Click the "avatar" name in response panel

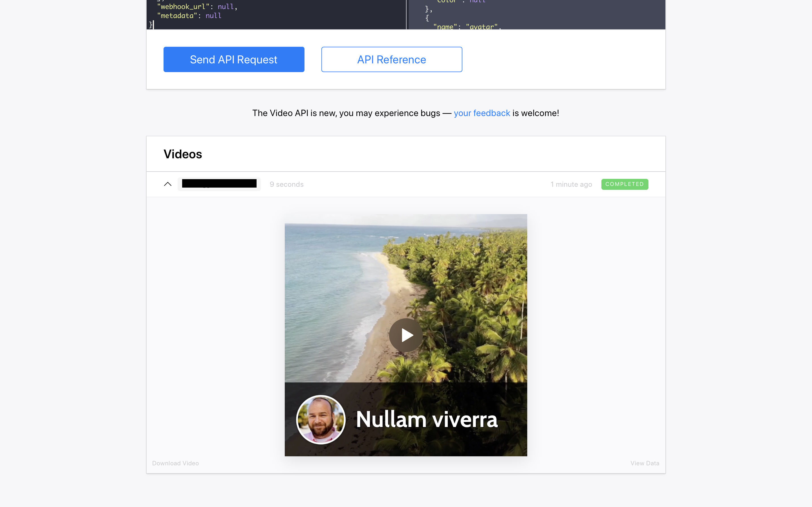coord(482,26)
